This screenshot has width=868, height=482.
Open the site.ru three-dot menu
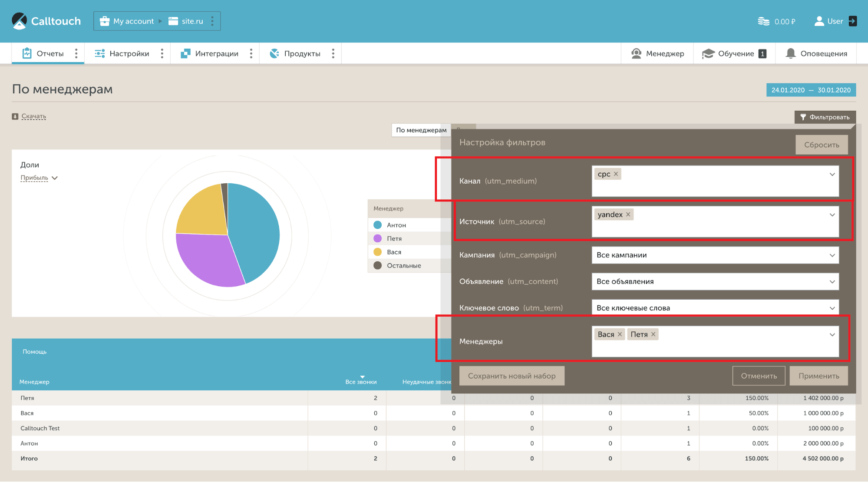[212, 21]
